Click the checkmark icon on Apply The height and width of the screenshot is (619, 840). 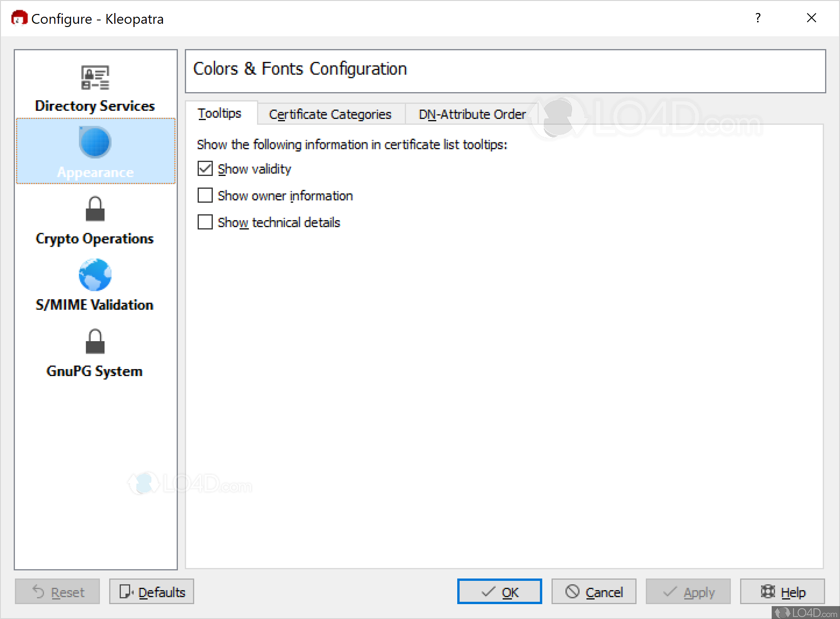coord(670,592)
